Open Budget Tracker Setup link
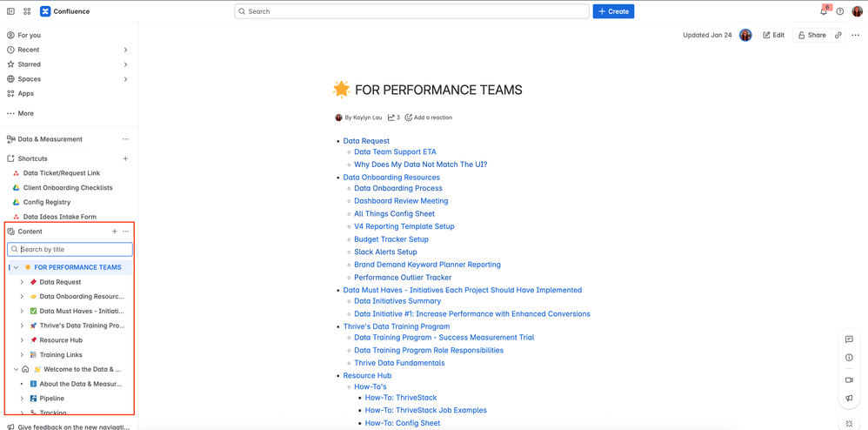The height and width of the screenshot is (430, 868). pyautogui.click(x=391, y=239)
